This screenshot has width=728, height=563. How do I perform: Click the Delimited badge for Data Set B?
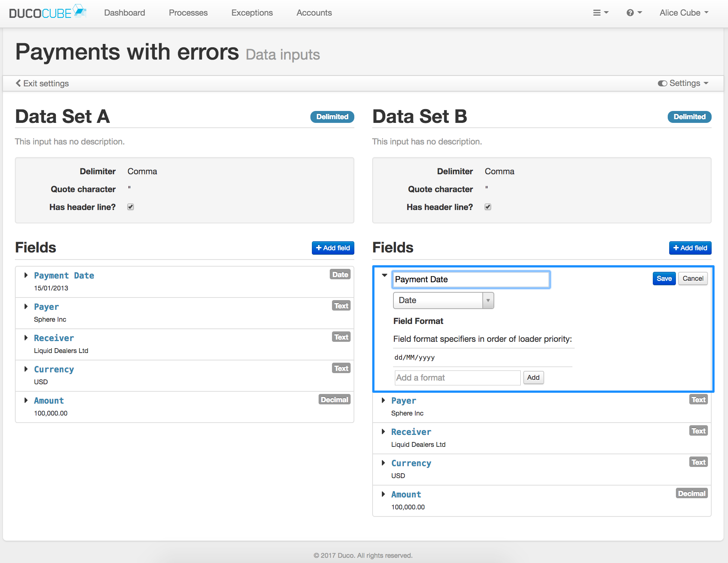point(689,117)
